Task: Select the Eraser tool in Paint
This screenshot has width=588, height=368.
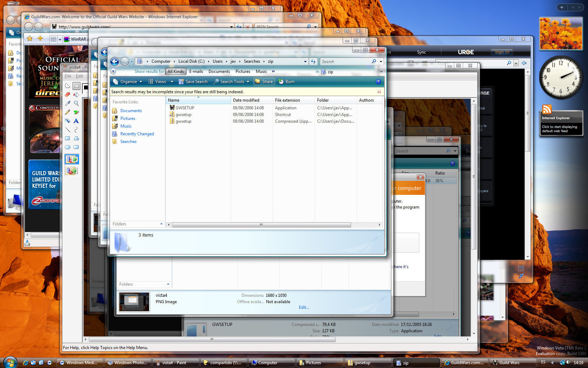Action: [68, 95]
